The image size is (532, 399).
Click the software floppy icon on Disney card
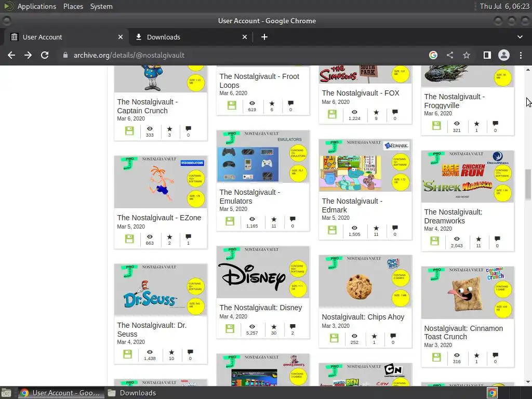tap(230, 328)
